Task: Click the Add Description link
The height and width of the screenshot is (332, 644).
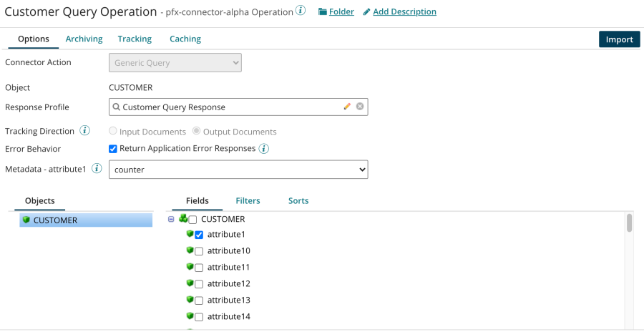Action: pyautogui.click(x=404, y=11)
